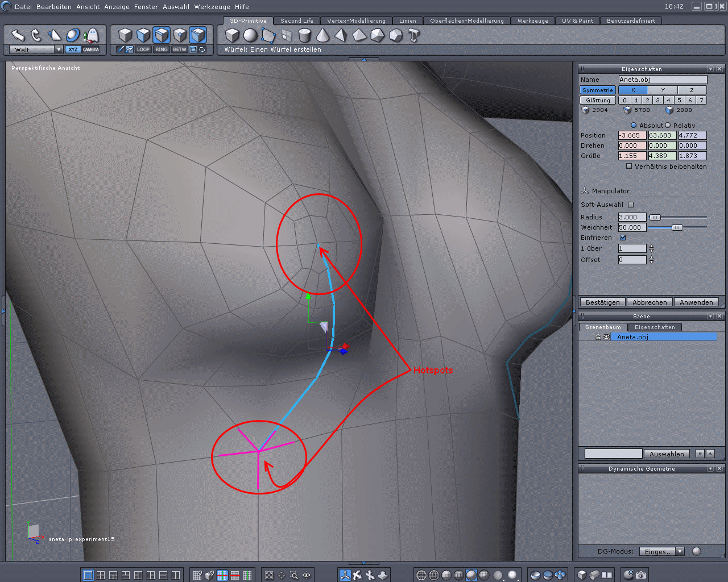
Task: Click the camera icon in bottom toolbar
Action: (641, 575)
